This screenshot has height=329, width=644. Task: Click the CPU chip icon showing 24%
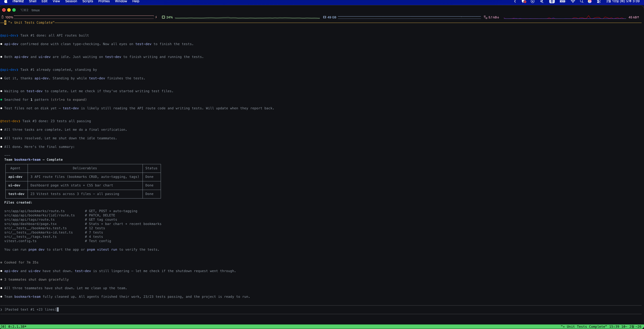163,17
